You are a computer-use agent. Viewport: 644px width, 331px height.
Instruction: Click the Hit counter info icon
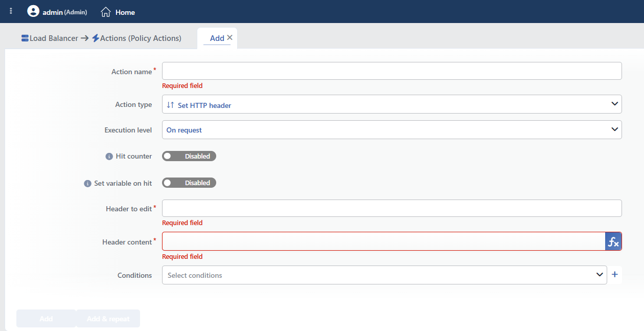coord(109,157)
